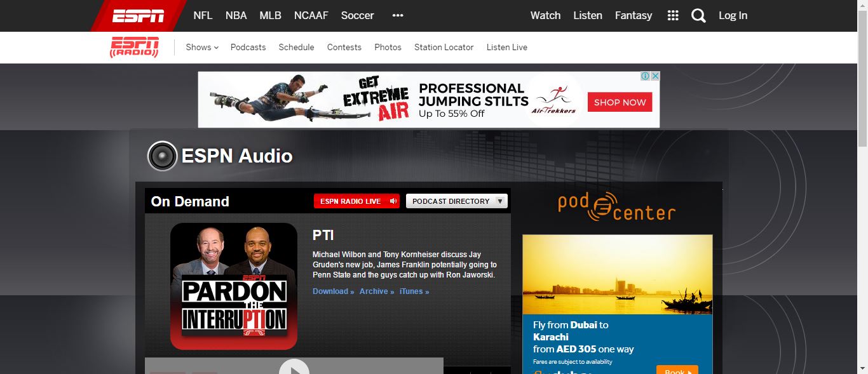The height and width of the screenshot is (374, 868).
Task: Click the ESPN Radio Live button
Action: click(x=357, y=201)
